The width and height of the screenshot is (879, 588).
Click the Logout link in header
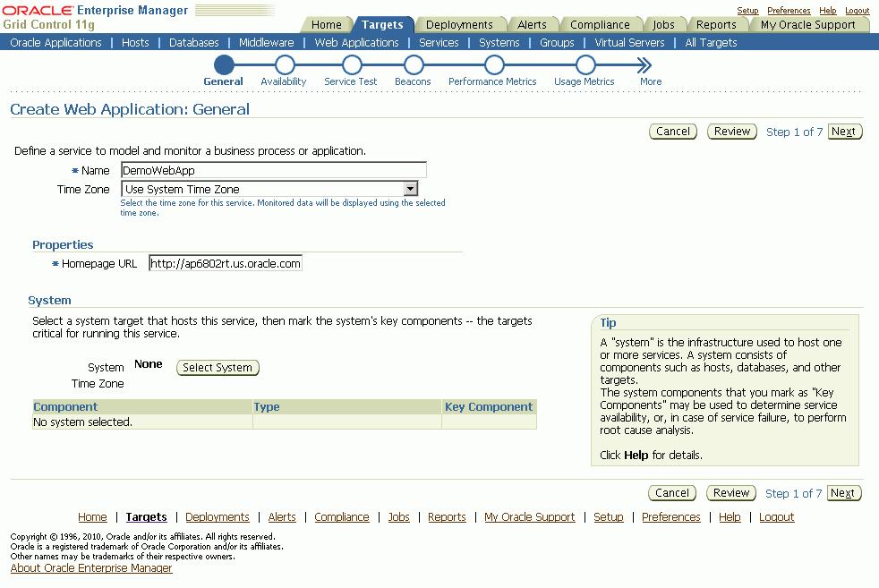857,11
